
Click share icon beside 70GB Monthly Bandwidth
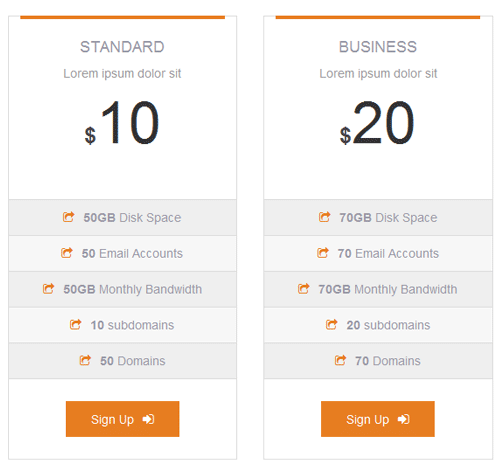click(x=304, y=289)
